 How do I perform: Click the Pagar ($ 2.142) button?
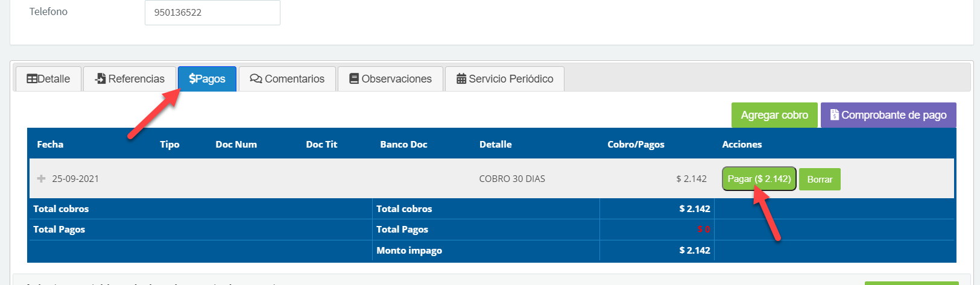coord(759,179)
